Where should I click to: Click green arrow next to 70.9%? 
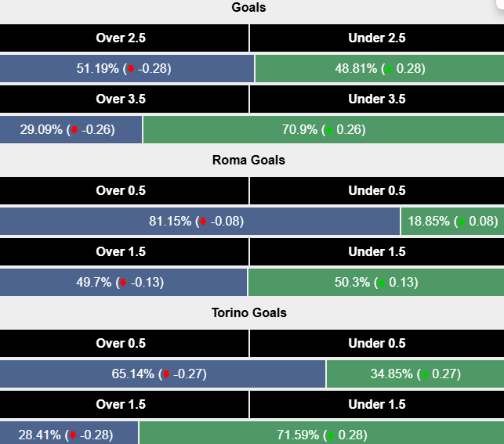(x=328, y=130)
